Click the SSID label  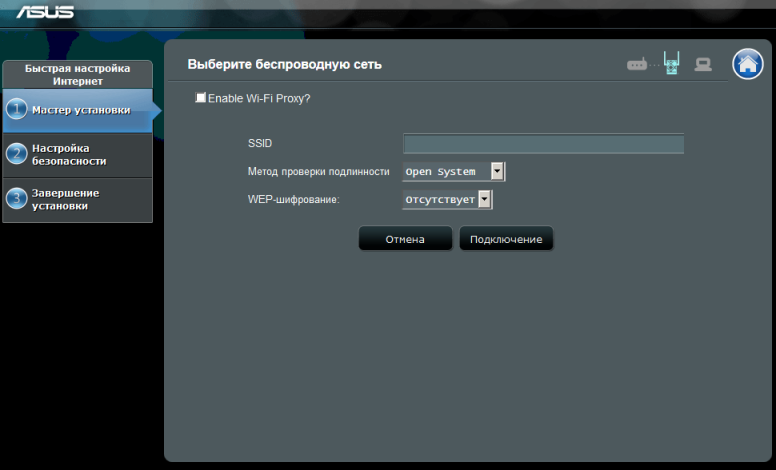coord(260,143)
